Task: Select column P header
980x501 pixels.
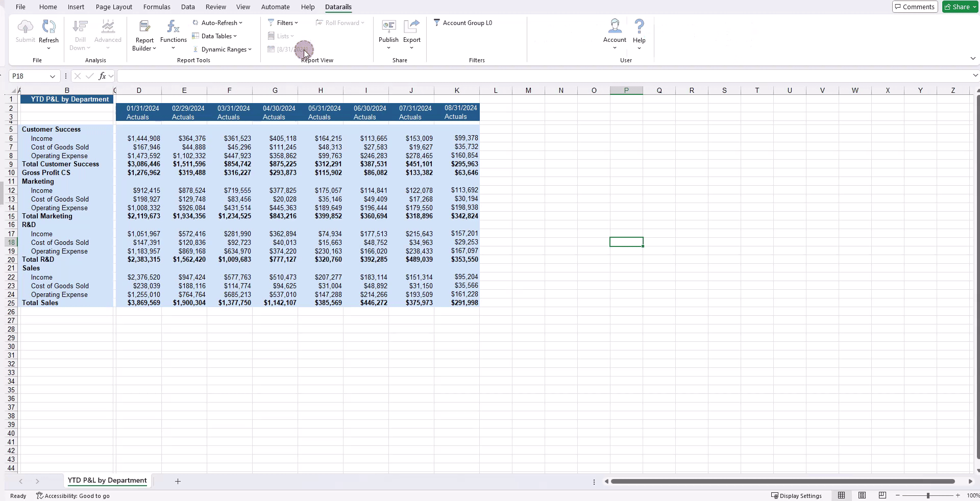Action: point(626,90)
